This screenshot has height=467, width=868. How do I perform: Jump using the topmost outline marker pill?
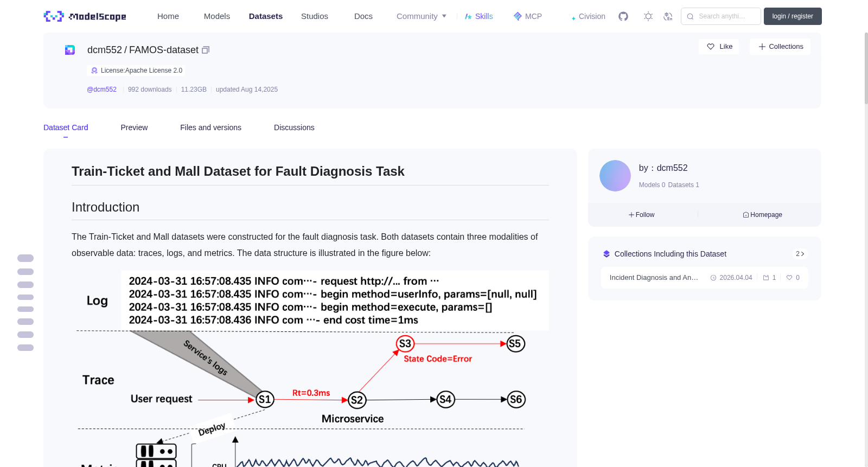(25, 258)
